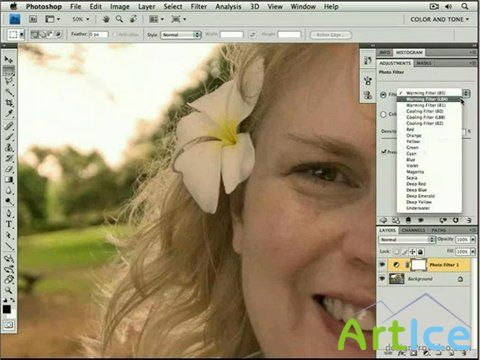The width and height of the screenshot is (480, 360).
Task: Click the lock position icon
Action: click(x=413, y=252)
